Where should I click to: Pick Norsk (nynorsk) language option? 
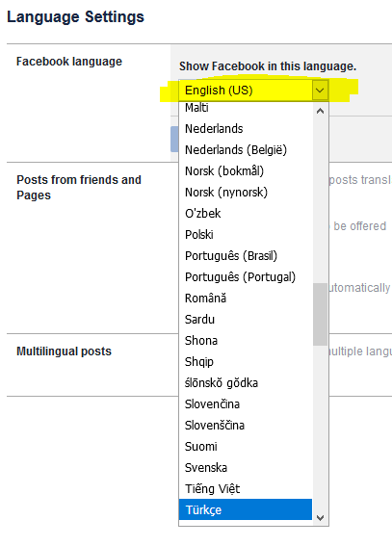(246, 193)
